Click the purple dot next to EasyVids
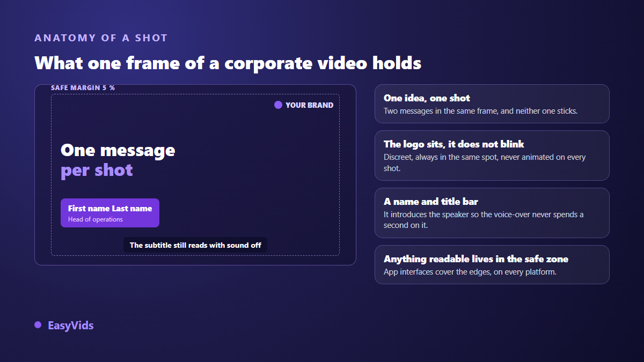Screen dimensions: 644x362 (x=38, y=325)
